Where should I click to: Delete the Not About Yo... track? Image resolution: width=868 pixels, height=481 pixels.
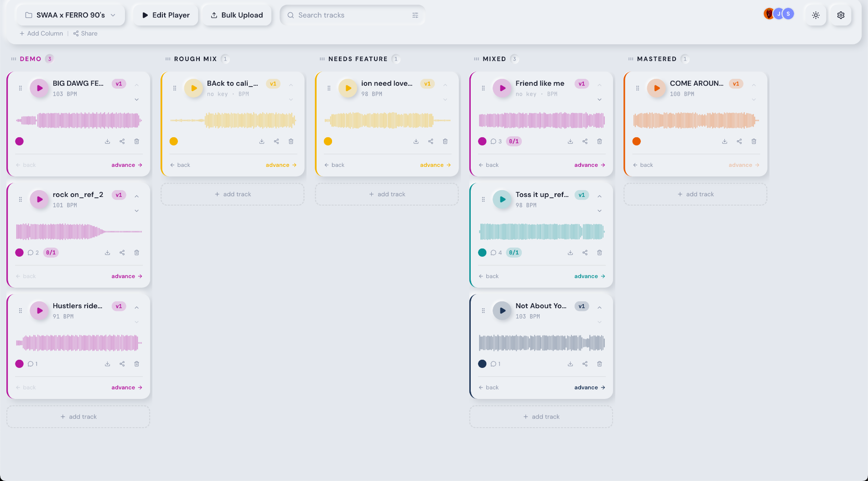[x=600, y=364]
